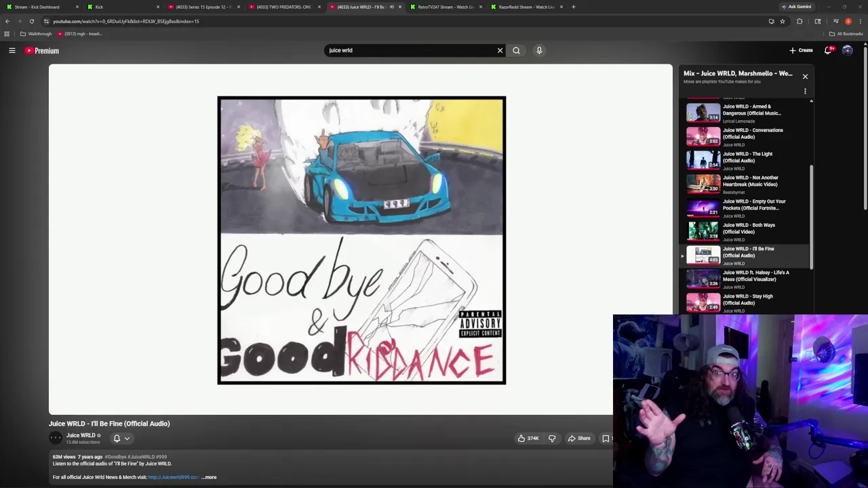Play the 'Stay High' thumbnail in the mix
Viewport: 868px width, 488px height.
[703, 302]
